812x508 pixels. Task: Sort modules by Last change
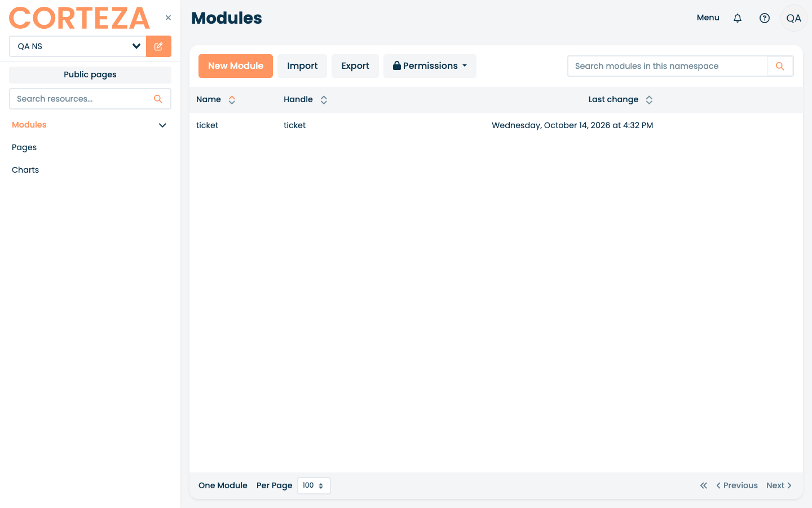pyautogui.click(x=649, y=100)
